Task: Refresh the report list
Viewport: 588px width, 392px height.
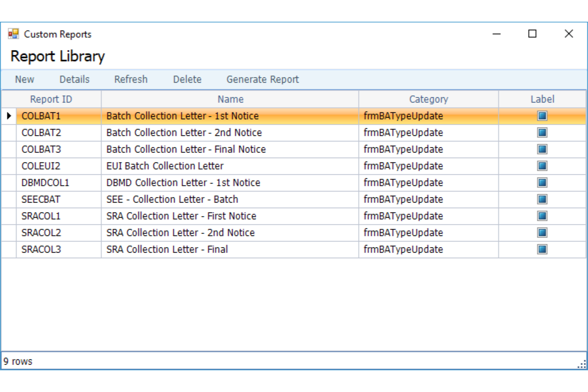Action: [x=131, y=79]
